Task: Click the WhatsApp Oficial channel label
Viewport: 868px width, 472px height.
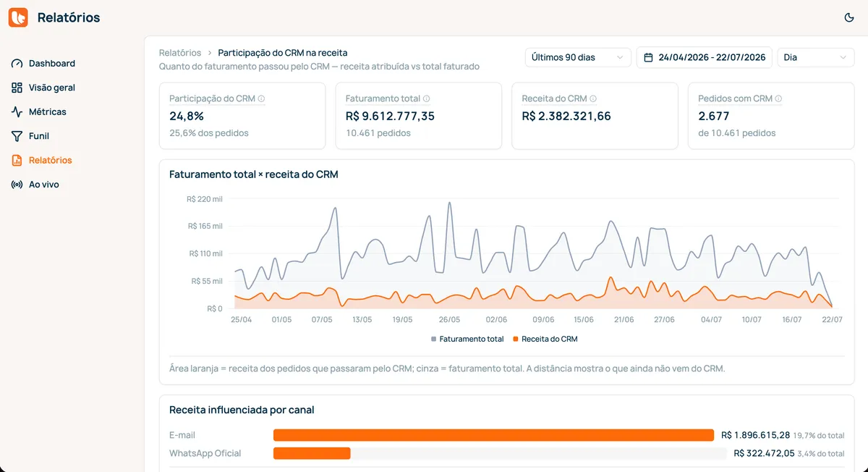Action: (x=205, y=453)
